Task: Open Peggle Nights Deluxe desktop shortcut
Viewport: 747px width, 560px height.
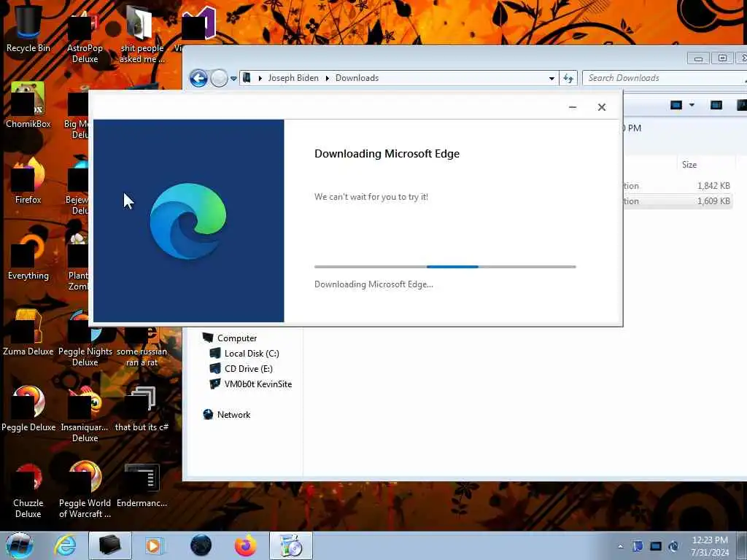Action: tap(85, 339)
